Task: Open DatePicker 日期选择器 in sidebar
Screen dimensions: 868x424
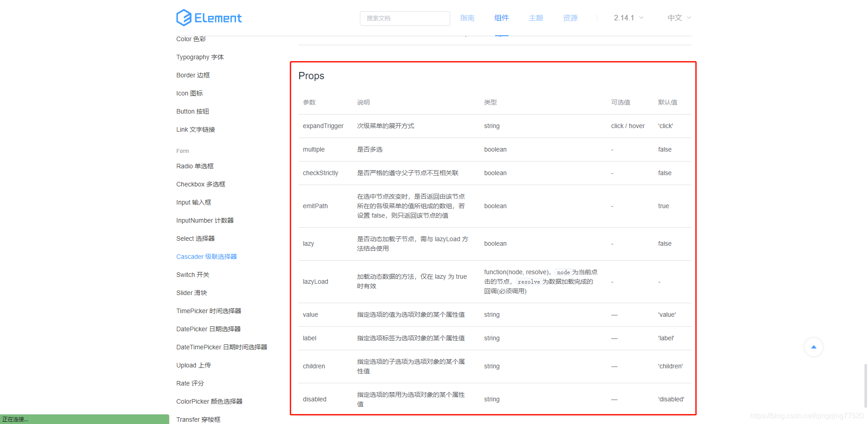Action: (208, 329)
